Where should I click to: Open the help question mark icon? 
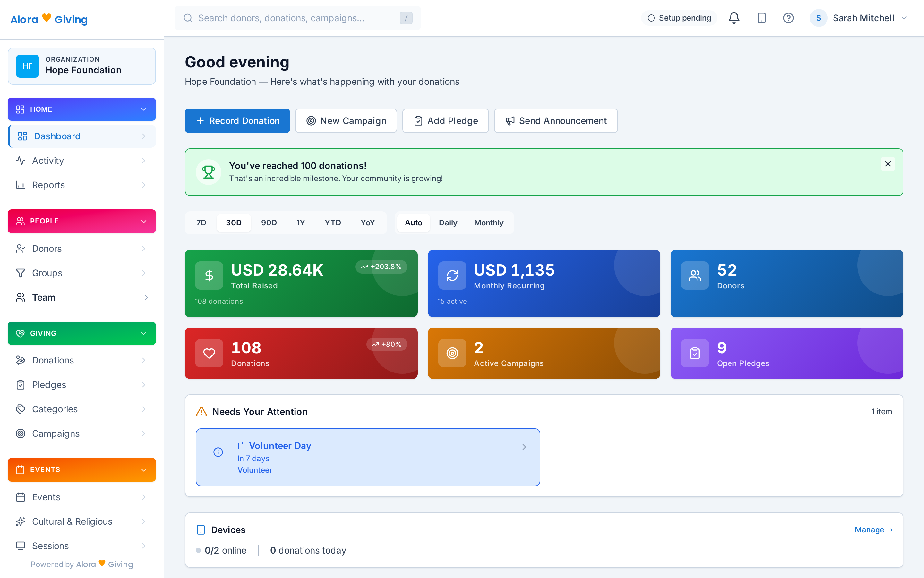tap(789, 18)
